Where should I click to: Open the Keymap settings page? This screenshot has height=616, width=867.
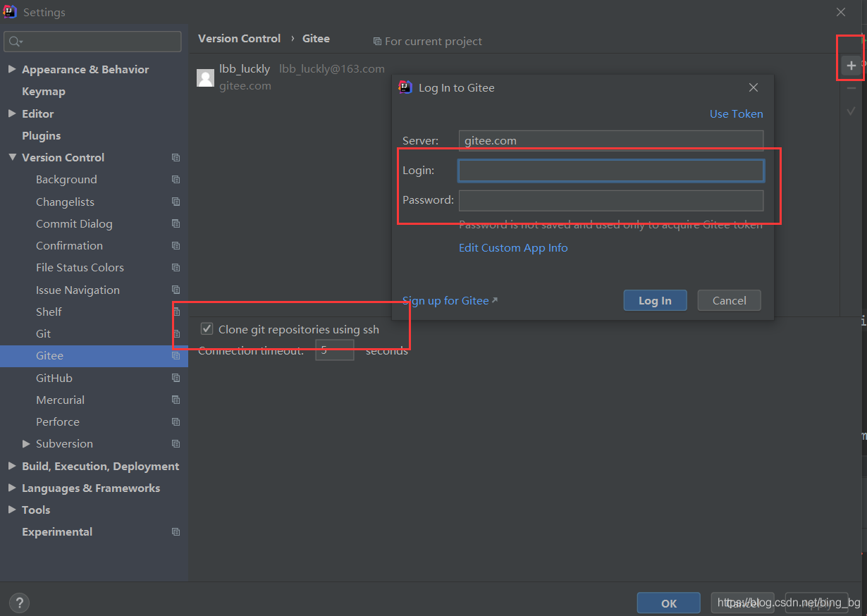pos(44,92)
